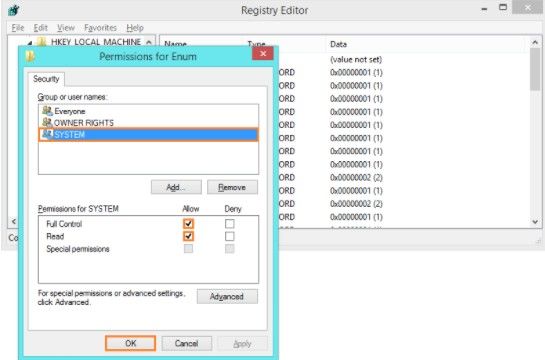Image resolution: width=545 pixels, height=360 pixels.
Task: Select HKEY_LOCAL_MACHINE tree item
Action: (96, 42)
